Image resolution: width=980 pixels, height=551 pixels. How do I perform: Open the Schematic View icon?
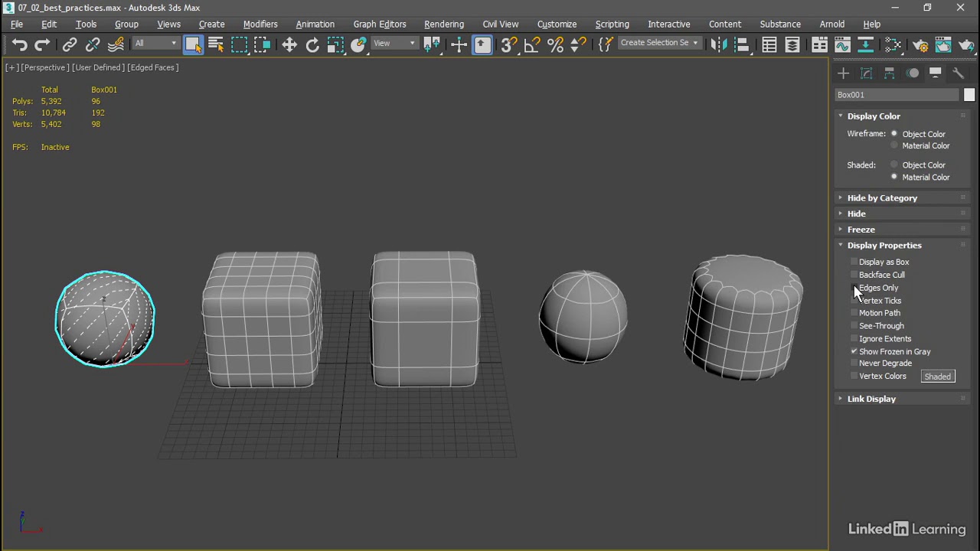[865, 45]
